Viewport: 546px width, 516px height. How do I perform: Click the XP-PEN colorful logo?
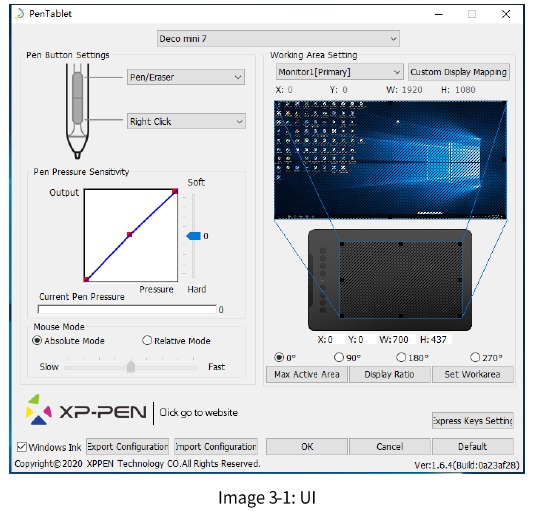pyautogui.click(x=39, y=410)
